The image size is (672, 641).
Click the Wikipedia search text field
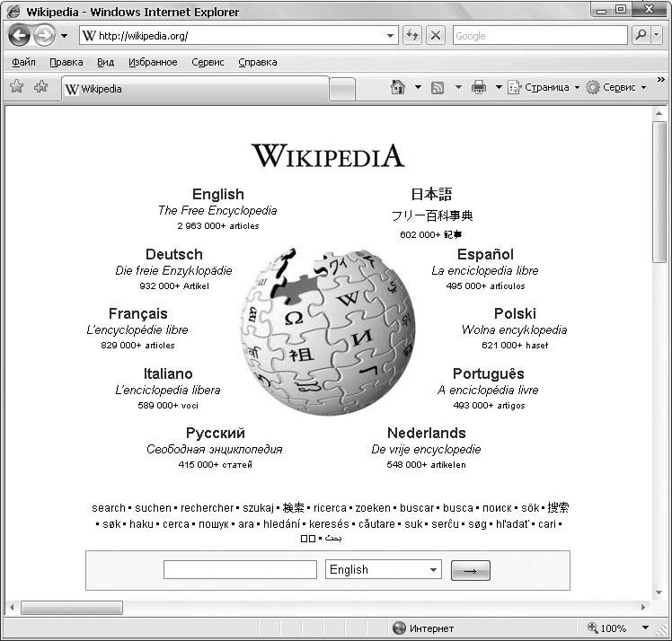point(240,569)
